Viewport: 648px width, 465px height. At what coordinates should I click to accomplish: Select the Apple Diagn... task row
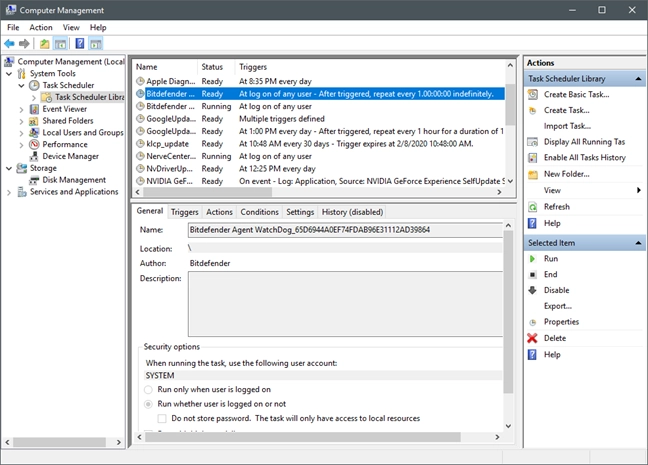click(x=318, y=81)
